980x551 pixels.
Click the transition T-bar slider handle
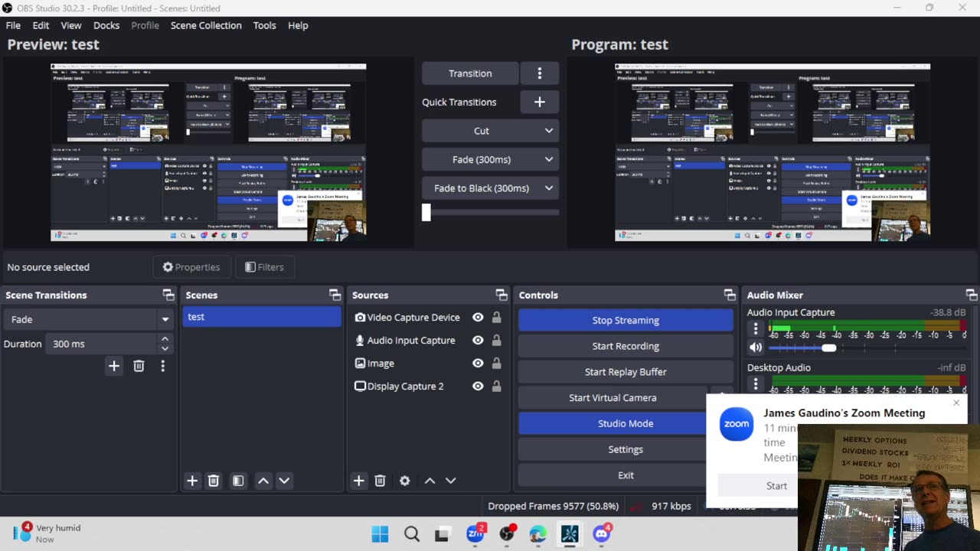(x=426, y=212)
